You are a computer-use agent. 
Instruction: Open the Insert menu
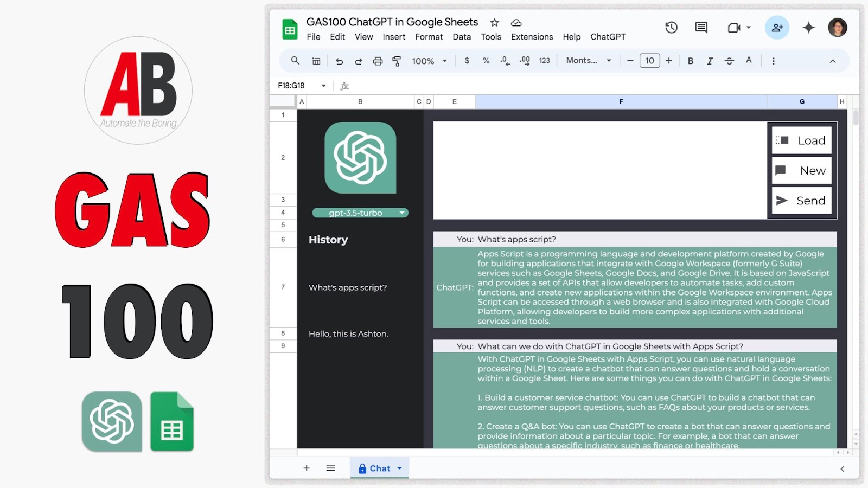pos(394,37)
